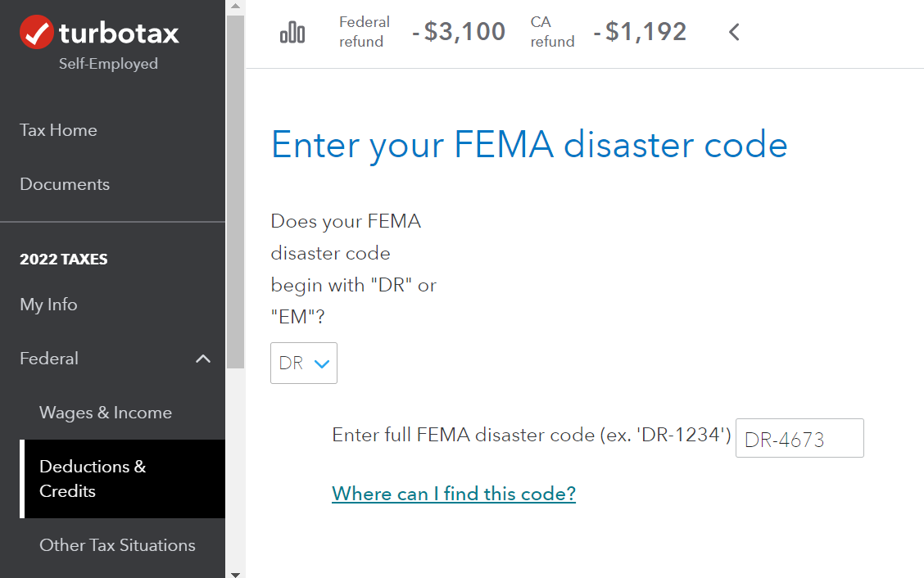Image resolution: width=924 pixels, height=578 pixels.
Task: Click the Federal refund amount
Action: (x=459, y=32)
